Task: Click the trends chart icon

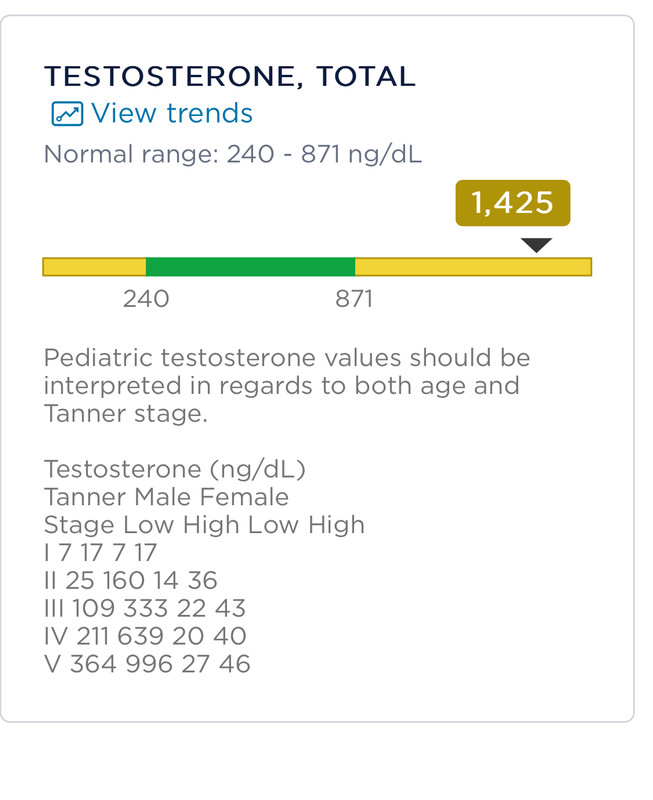Action: 66,114
